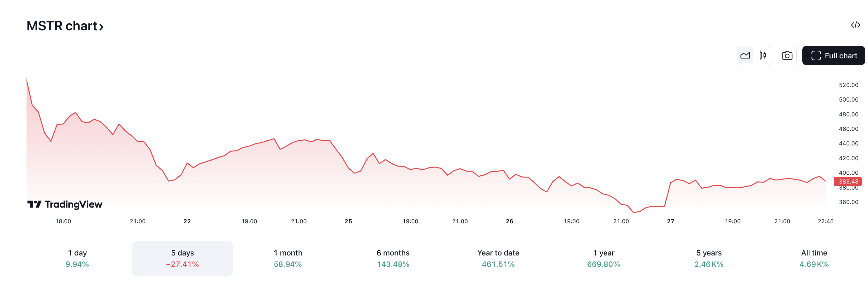Toggle the area chart display mode
This screenshot has width=868, height=299.
pos(745,55)
